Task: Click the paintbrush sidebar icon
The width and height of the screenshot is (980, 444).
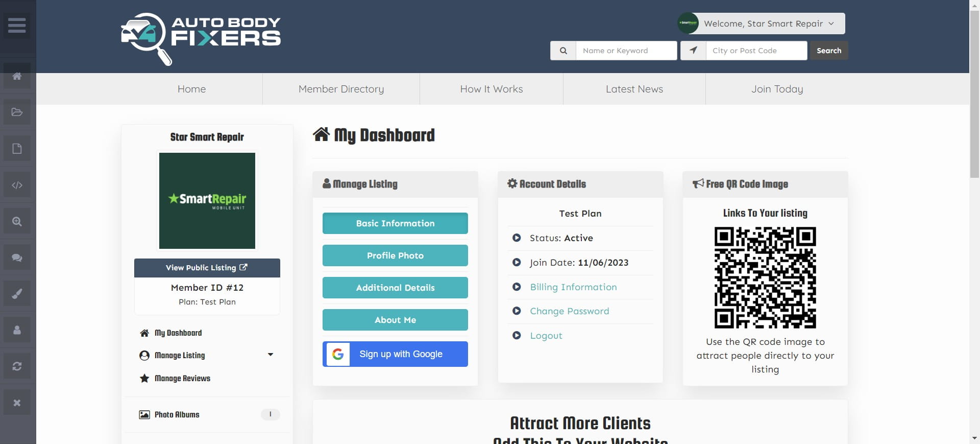Action: click(17, 294)
